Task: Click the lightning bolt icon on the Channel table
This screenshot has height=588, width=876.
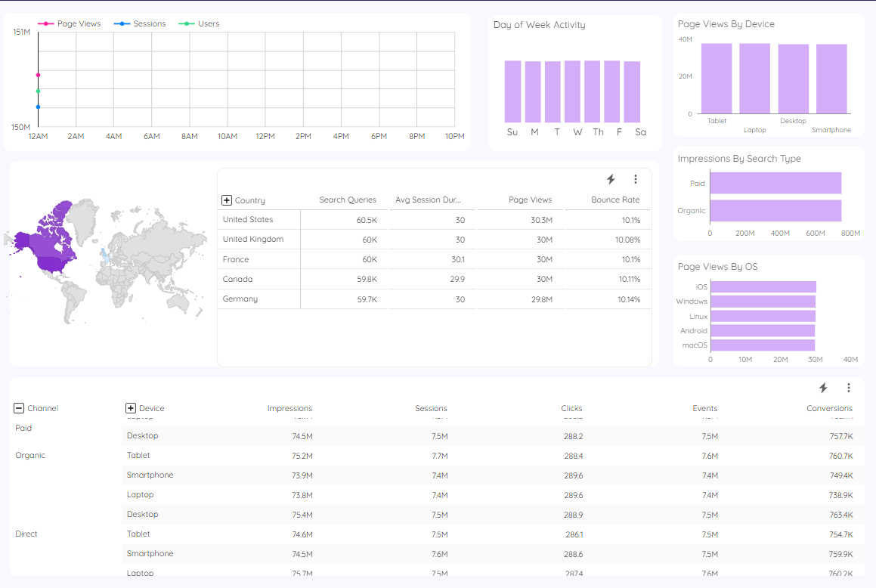Action: [x=823, y=388]
